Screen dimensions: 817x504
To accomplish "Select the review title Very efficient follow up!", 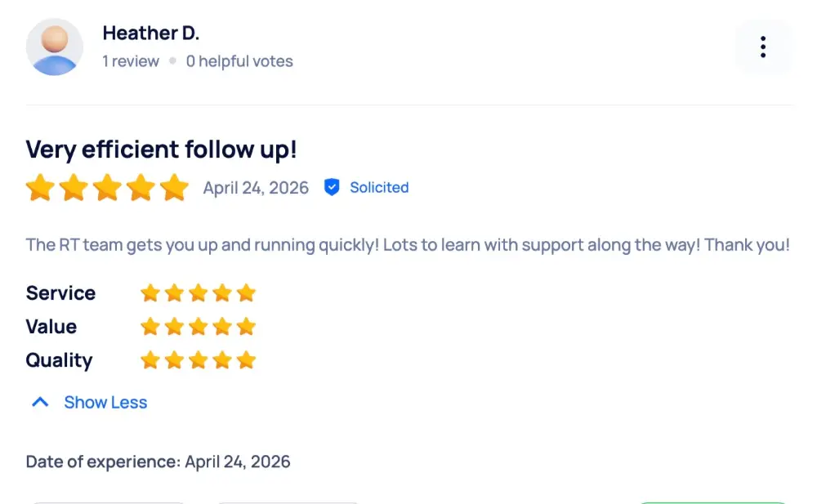I will 161,149.
